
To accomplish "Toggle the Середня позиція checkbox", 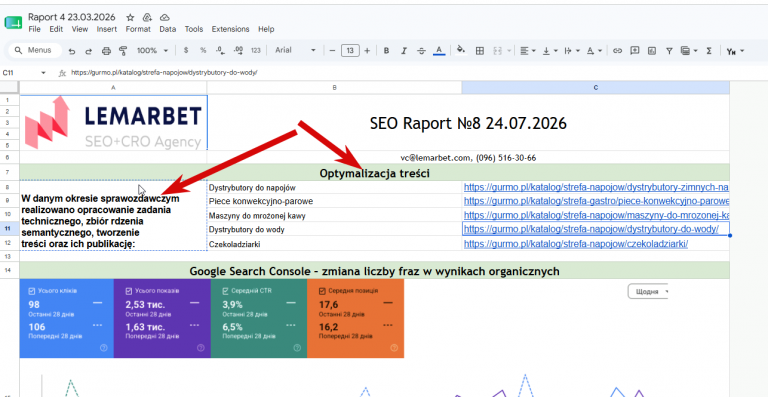I will pos(322,291).
